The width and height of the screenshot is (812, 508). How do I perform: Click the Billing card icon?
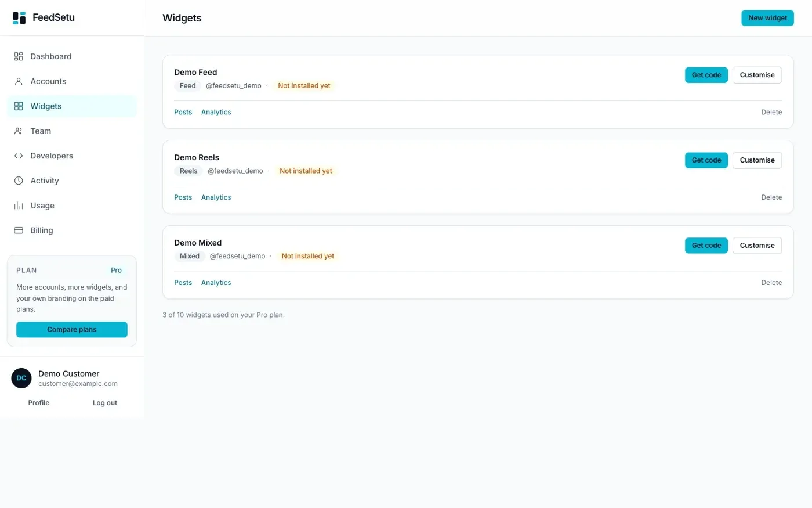[x=19, y=230]
